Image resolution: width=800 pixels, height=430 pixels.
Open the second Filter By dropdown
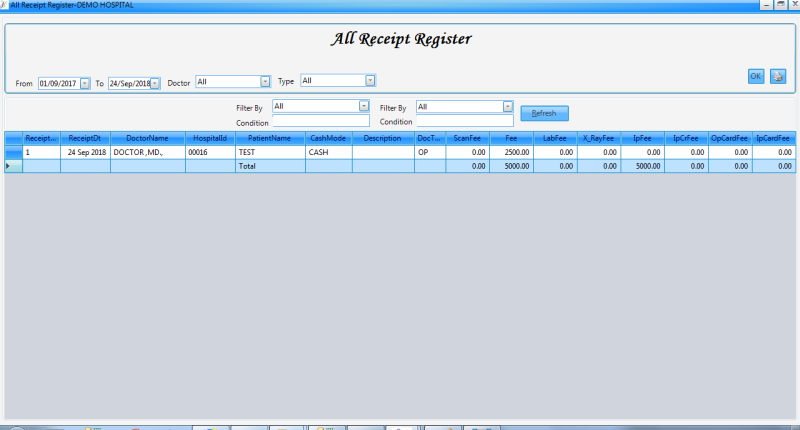coord(508,106)
